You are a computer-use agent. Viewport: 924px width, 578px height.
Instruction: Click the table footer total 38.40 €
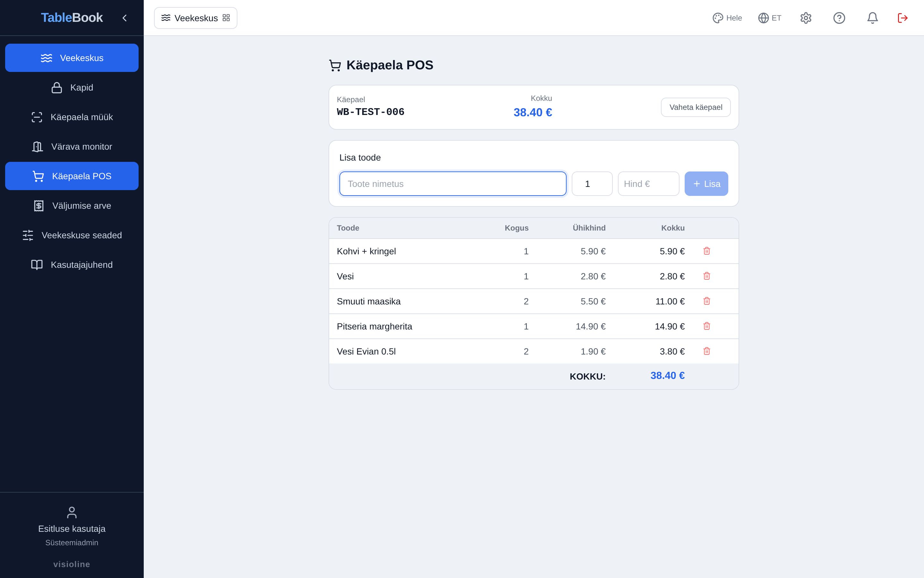tap(667, 375)
